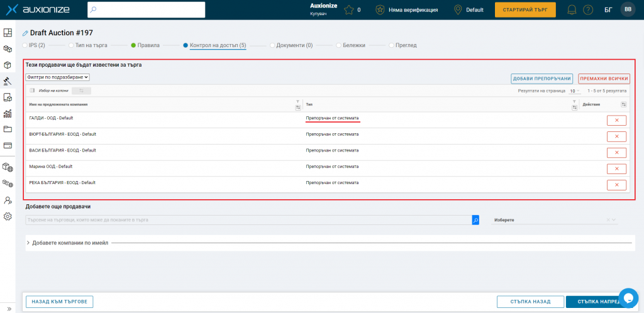
Task: Open the notifications bell
Action: [x=572, y=10]
